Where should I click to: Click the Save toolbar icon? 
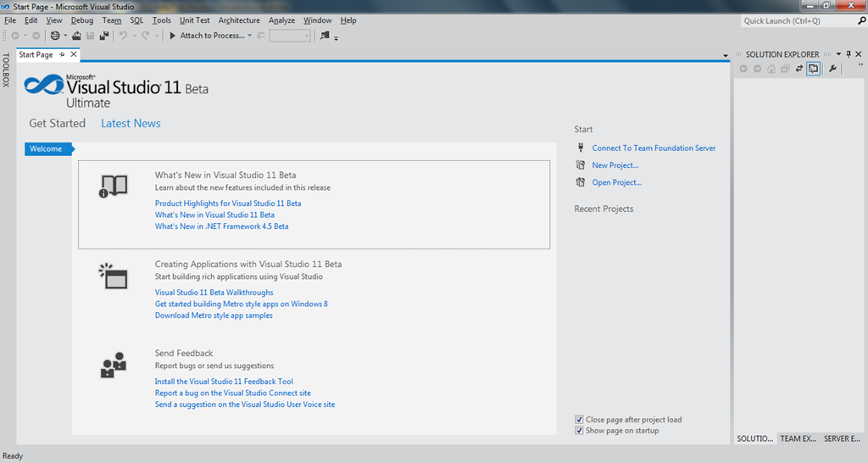(90, 36)
